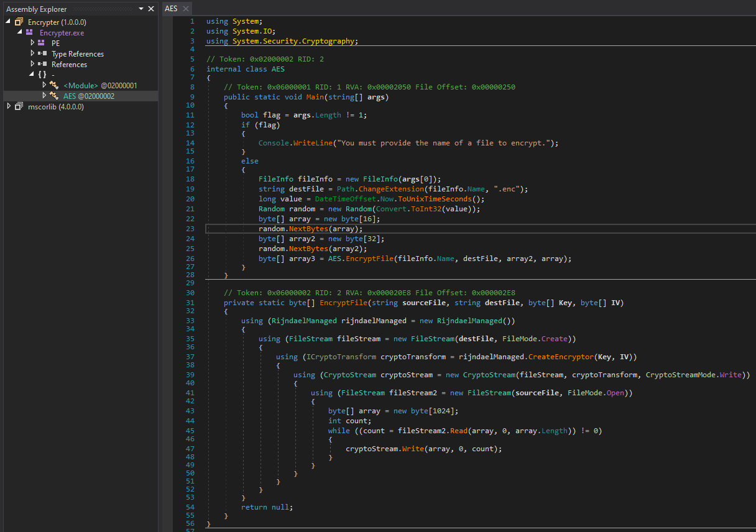
Task: Expand the Type References node
Action: (32, 54)
